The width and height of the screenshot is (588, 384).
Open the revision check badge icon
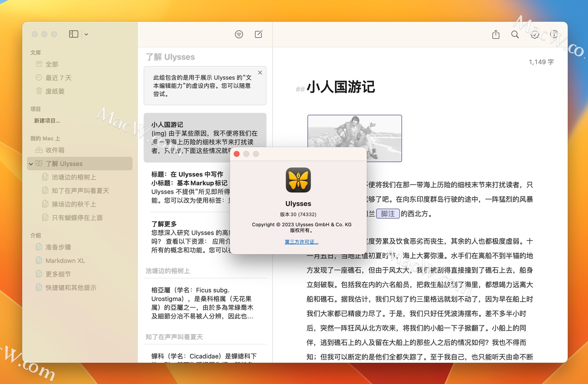(x=535, y=34)
